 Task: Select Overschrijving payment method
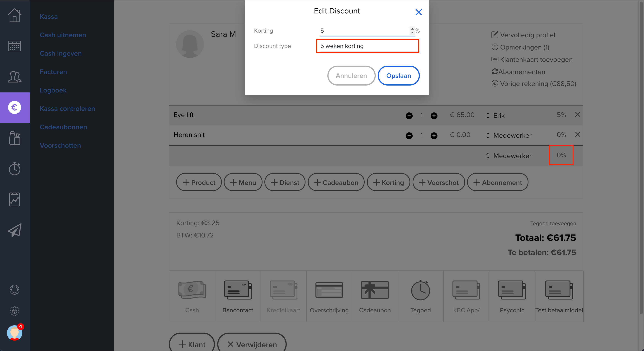(329, 296)
